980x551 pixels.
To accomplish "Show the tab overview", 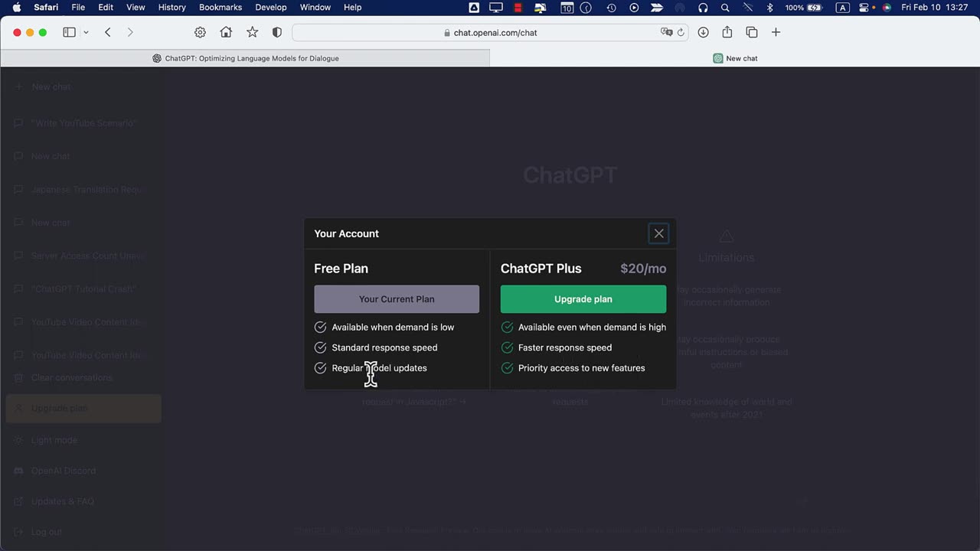I will click(x=752, y=32).
